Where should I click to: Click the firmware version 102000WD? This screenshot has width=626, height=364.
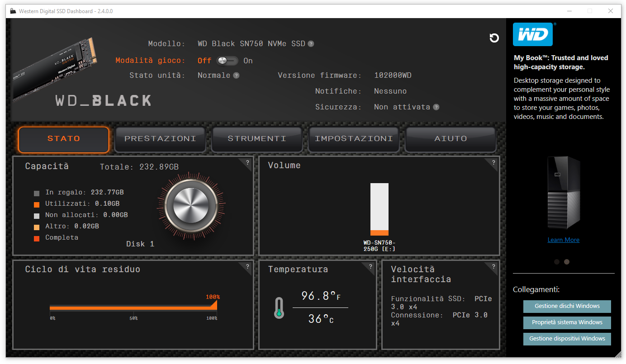pyautogui.click(x=393, y=76)
